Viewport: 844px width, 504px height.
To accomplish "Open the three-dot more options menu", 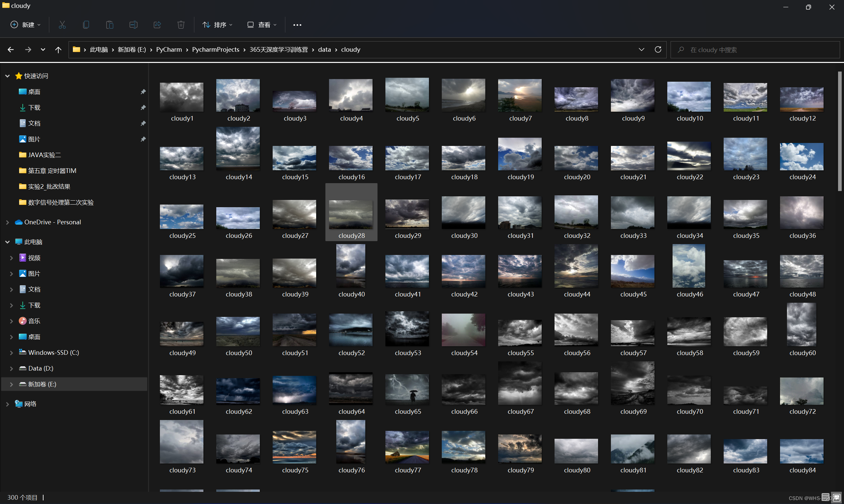I will [x=297, y=25].
